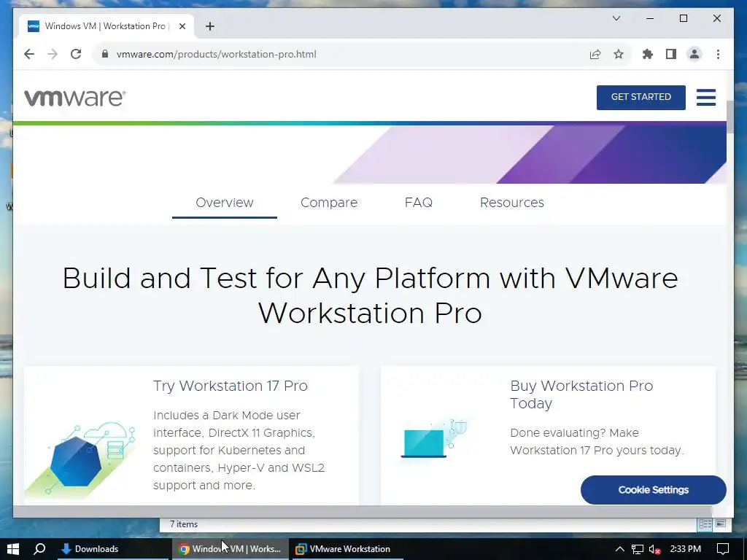The height and width of the screenshot is (560, 747).
Task: Switch to VMware Workstation taskbar button
Action: coord(347,549)
